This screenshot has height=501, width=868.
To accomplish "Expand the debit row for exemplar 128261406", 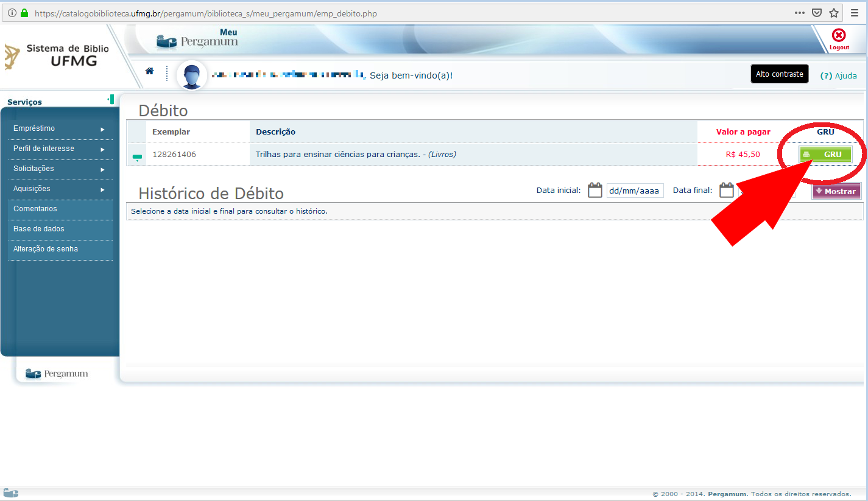I will (x=137, y=157).
